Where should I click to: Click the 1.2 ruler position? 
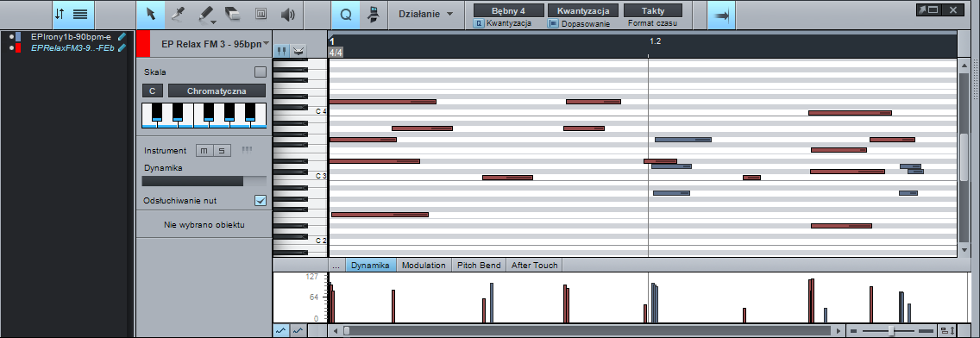click(655, 41)
